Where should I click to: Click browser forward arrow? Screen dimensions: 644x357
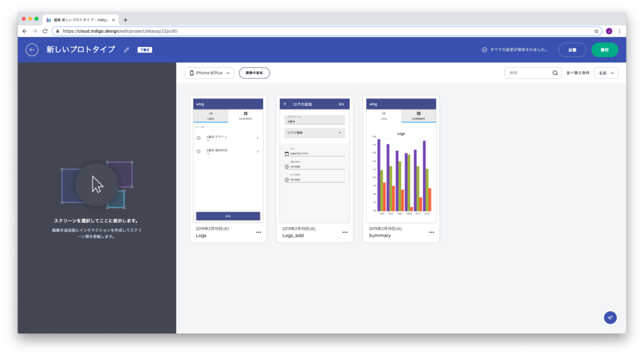pos(35,31)
